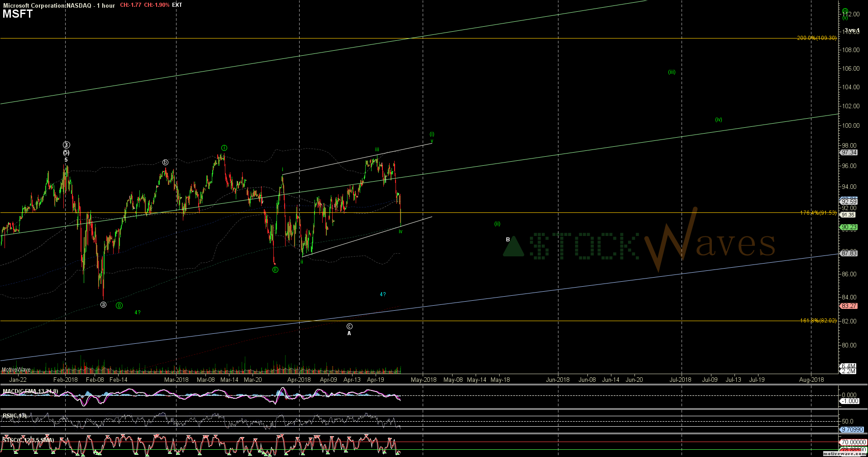Viewport: 868px width, 457px height.
Task: Click the MSFT ticker title
Action: pos(18,14)
